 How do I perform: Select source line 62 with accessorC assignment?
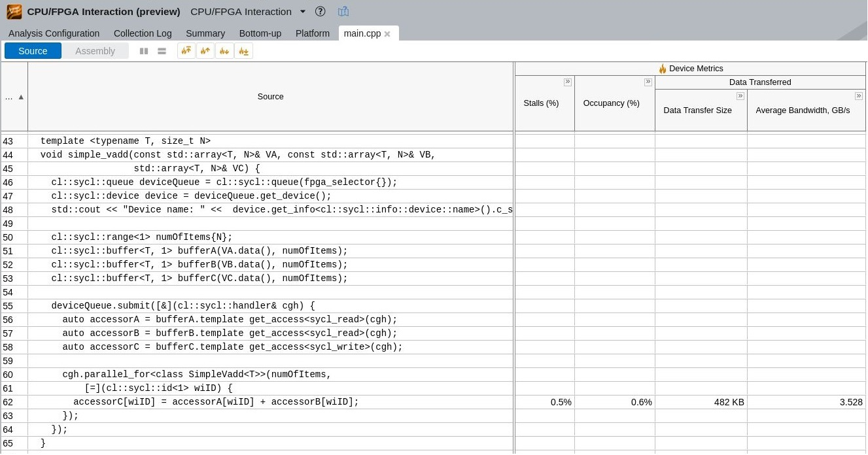216,402
